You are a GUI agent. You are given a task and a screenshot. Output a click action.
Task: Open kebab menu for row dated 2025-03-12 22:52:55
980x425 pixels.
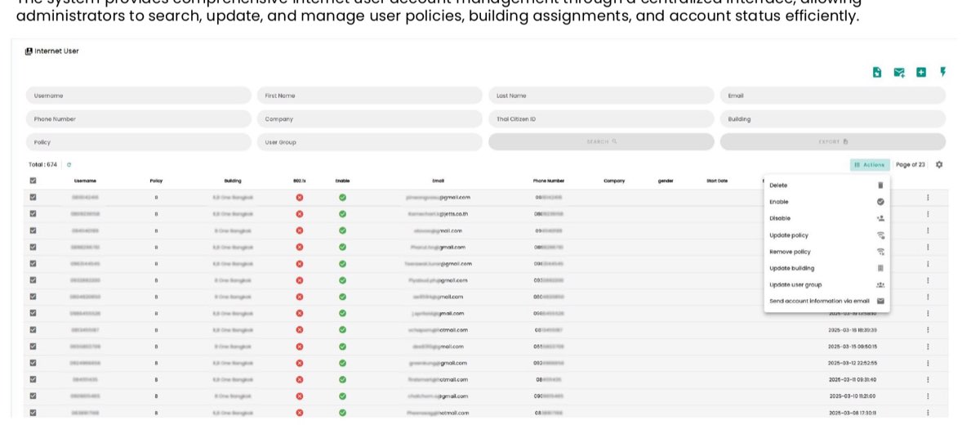pos(928,363)
